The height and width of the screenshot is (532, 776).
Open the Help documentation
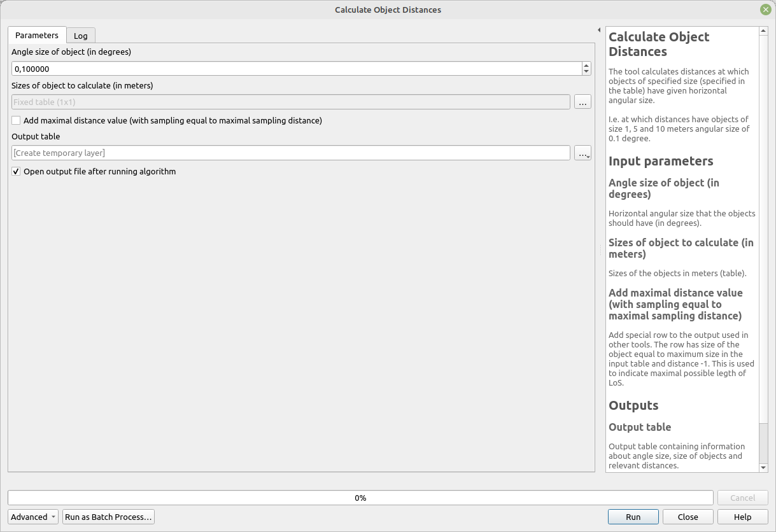(742, 517)
